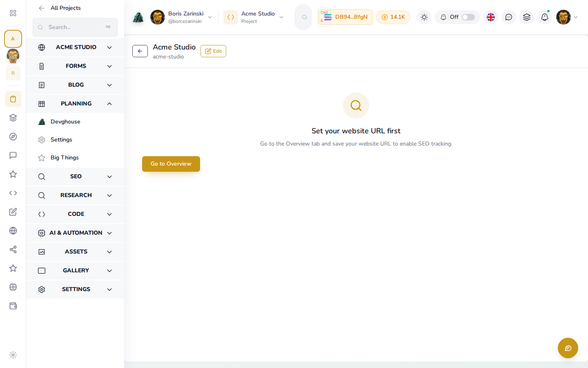Expand the CODE section
588x368 pixels.
click(75, 214)
